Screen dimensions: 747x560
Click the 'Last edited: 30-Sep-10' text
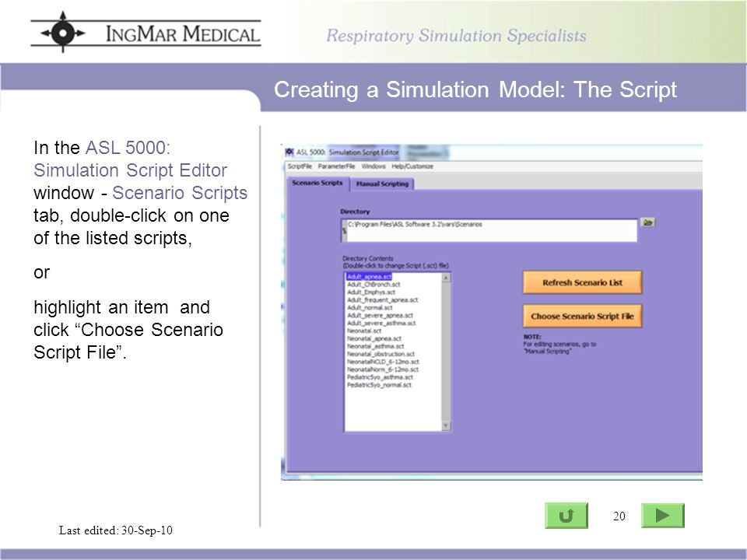click(115, 530)
